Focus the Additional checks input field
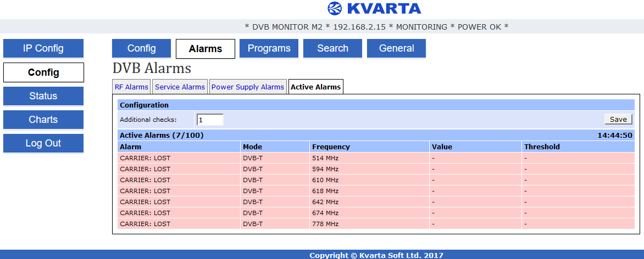This screenshot has height=259, width=644. 210,120
